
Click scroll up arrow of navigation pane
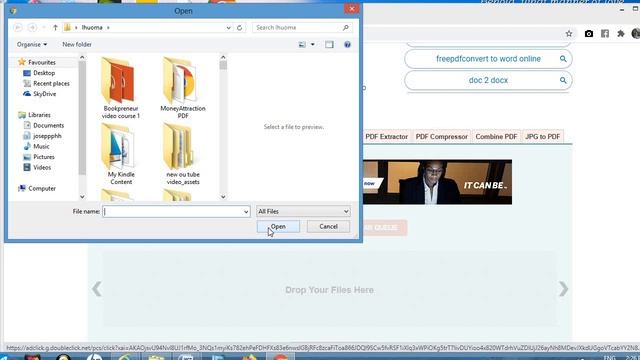[82, 58]
